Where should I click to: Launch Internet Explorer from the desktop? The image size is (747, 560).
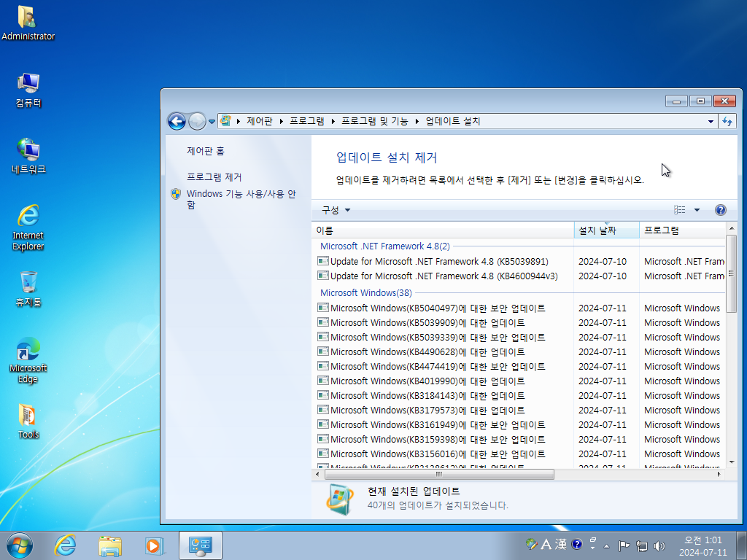click(28, 227)
